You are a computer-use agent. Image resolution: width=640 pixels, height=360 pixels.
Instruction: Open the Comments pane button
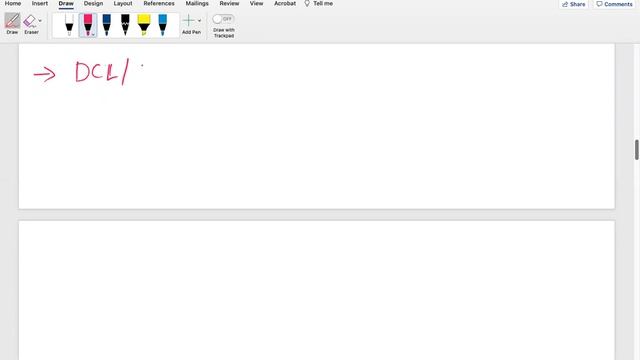614,4
